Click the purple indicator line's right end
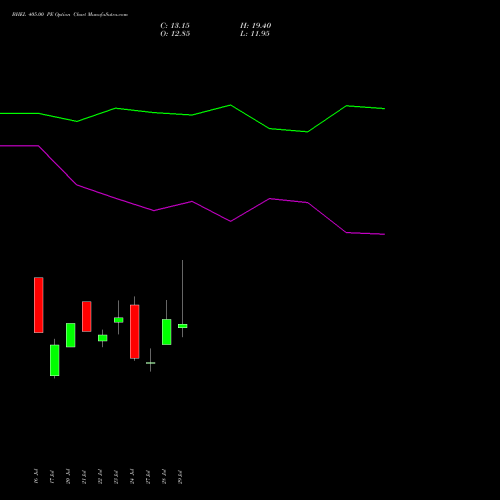This screenshot has width=500, height=500. pos(384,234)
